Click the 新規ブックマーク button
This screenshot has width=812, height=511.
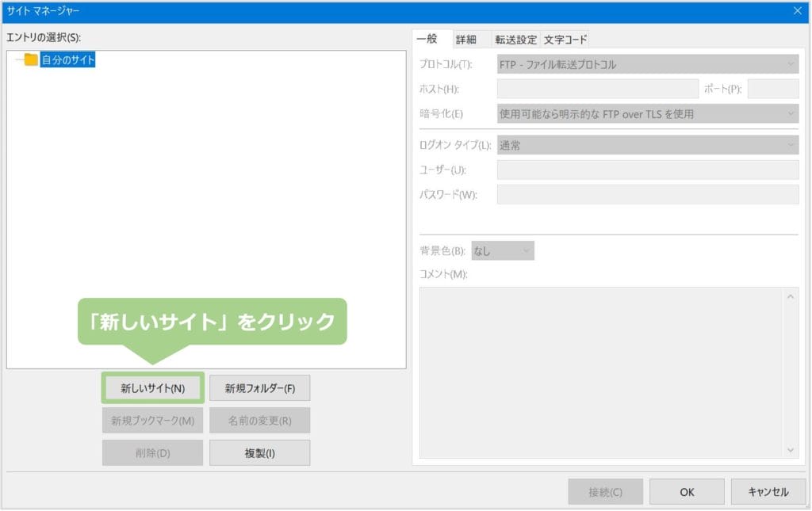coord(153,420)
